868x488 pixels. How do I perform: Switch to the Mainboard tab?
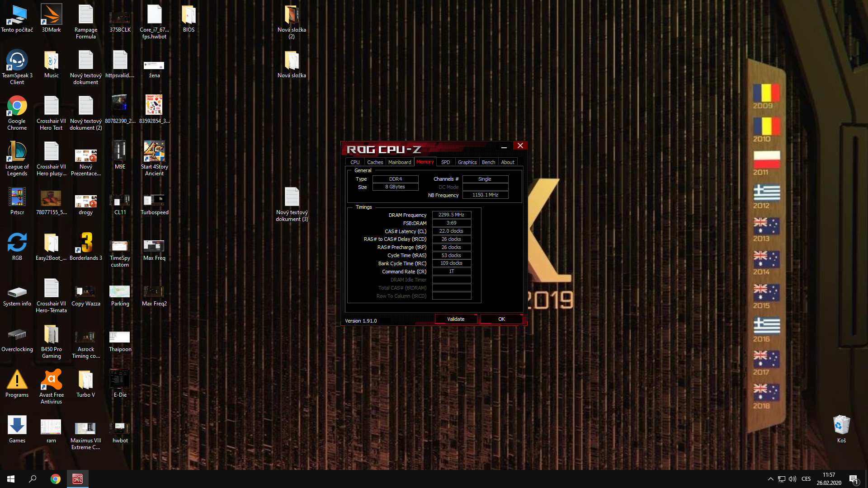click(x=400, y=162)
